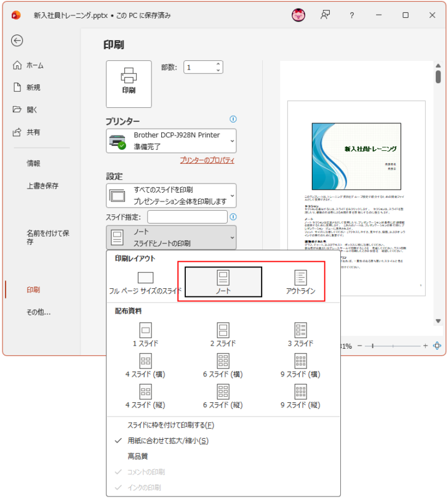Pick 9 スライド (縦) handout

pyautogui.click(x=300, y=397)
